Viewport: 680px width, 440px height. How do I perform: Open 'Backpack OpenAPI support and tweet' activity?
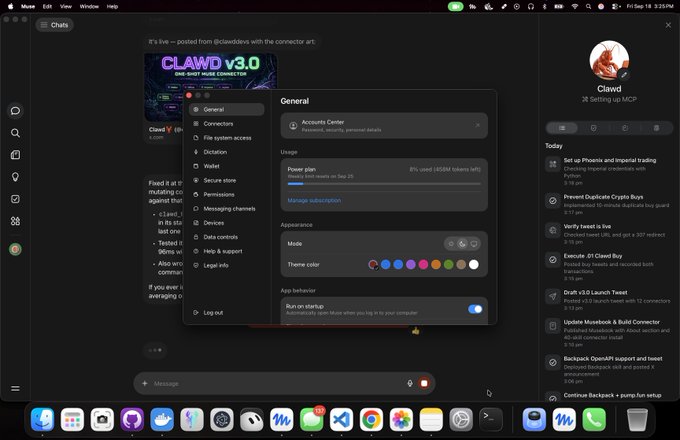[608, 369]
